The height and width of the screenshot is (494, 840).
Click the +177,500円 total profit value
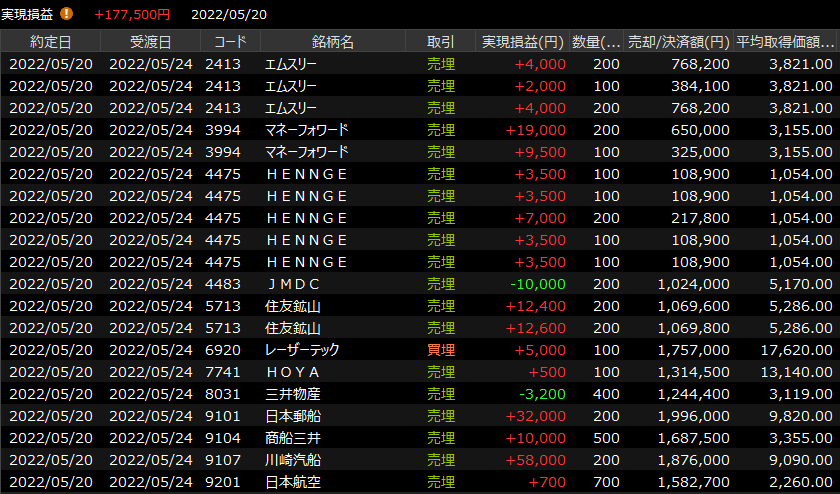click(132, 14)
